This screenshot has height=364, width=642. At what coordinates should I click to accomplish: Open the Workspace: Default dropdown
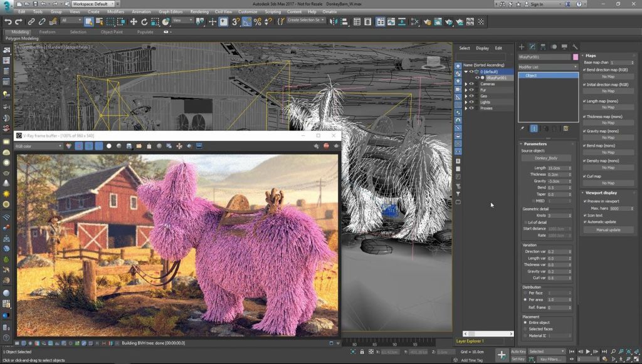94,4
